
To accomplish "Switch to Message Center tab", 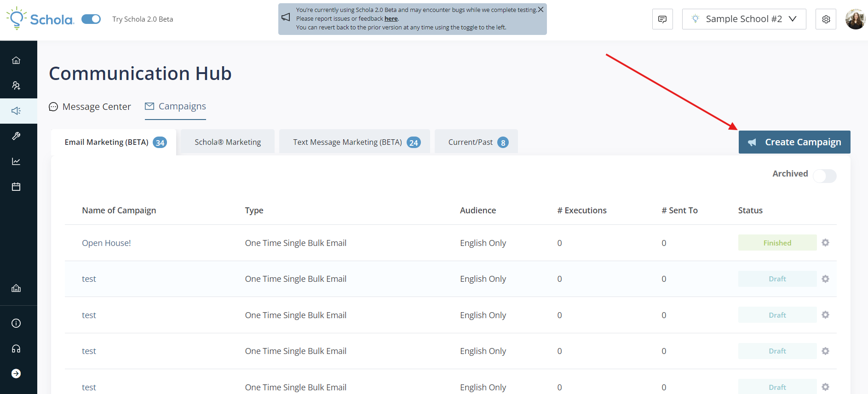I will tap(90, 107).
